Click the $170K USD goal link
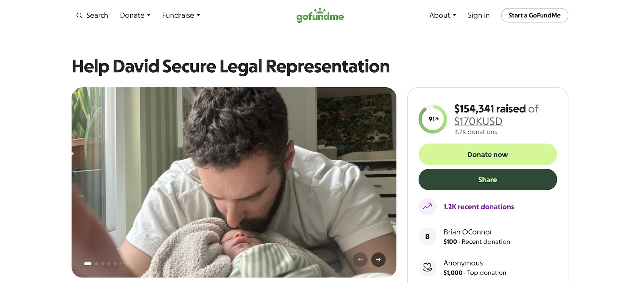Image resolution: width=644 pixels, height=283 pixels. [478, 121]
